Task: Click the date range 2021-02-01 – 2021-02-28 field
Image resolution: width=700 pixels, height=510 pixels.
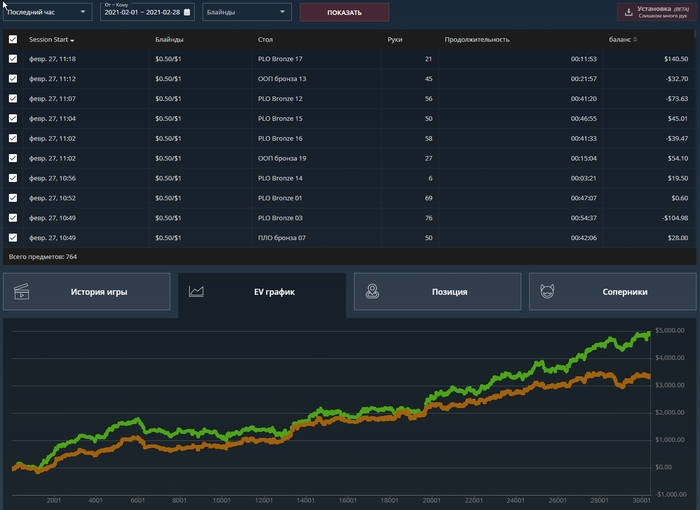Action: click(147, 12)
